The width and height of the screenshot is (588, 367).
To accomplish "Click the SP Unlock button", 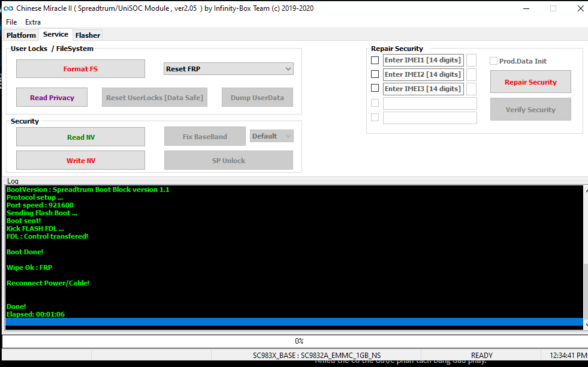I will pos(228,161).
